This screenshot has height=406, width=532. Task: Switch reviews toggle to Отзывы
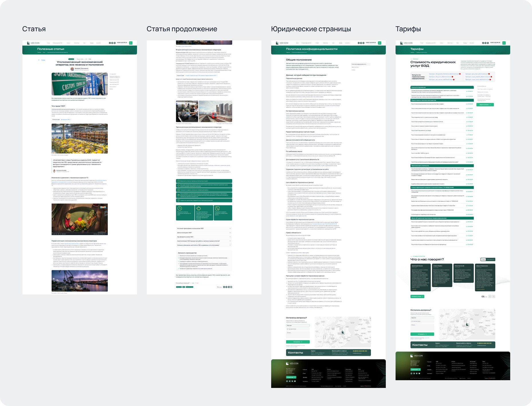click(483, 259)
